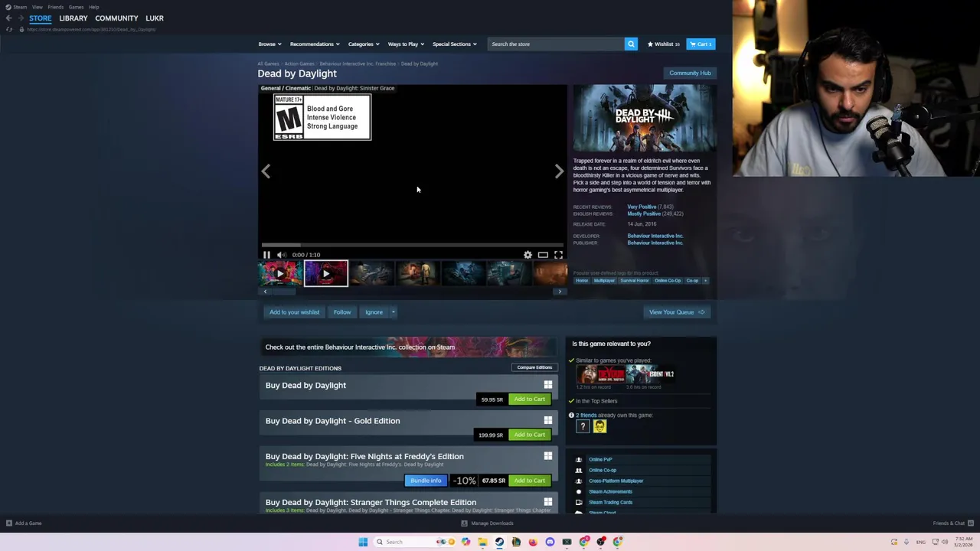
Task: Select the Survival Horror tag
Action: tap(634, 281)
